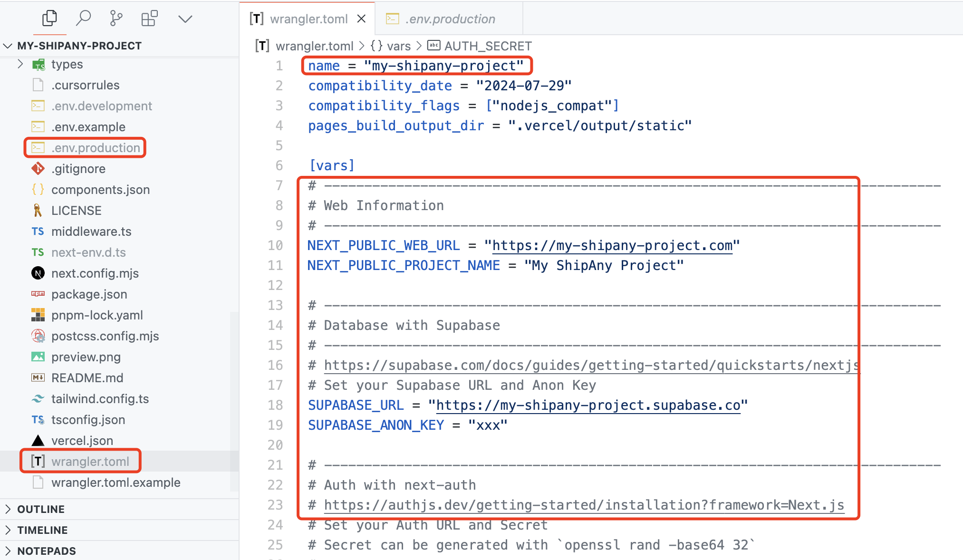963x560 pixels.
Task: Open the Search view icon
Action: tap(83, 19)
